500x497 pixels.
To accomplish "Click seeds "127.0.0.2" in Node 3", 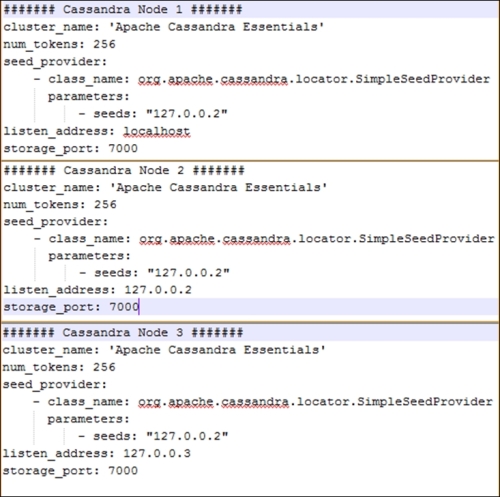I will [x=153, y=436].
